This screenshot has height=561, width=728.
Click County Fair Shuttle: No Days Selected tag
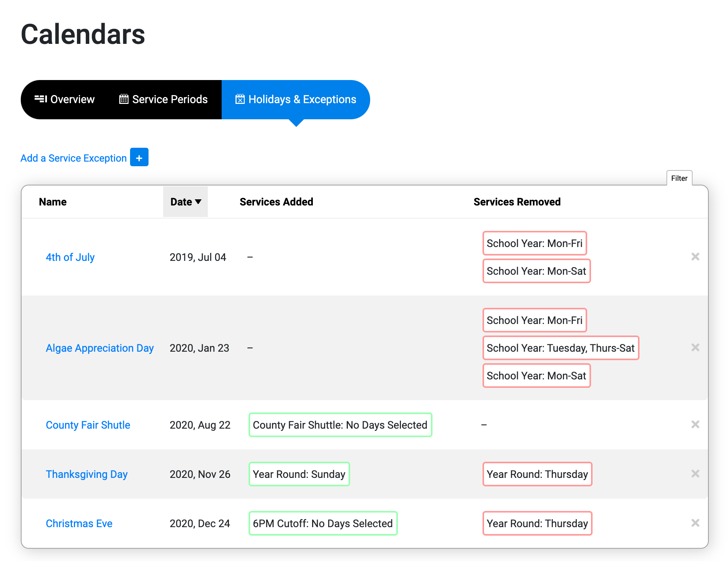pos(340,425)
